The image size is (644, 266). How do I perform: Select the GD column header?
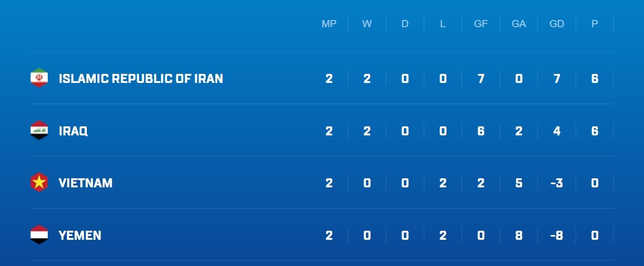click(x=557, y=24)
